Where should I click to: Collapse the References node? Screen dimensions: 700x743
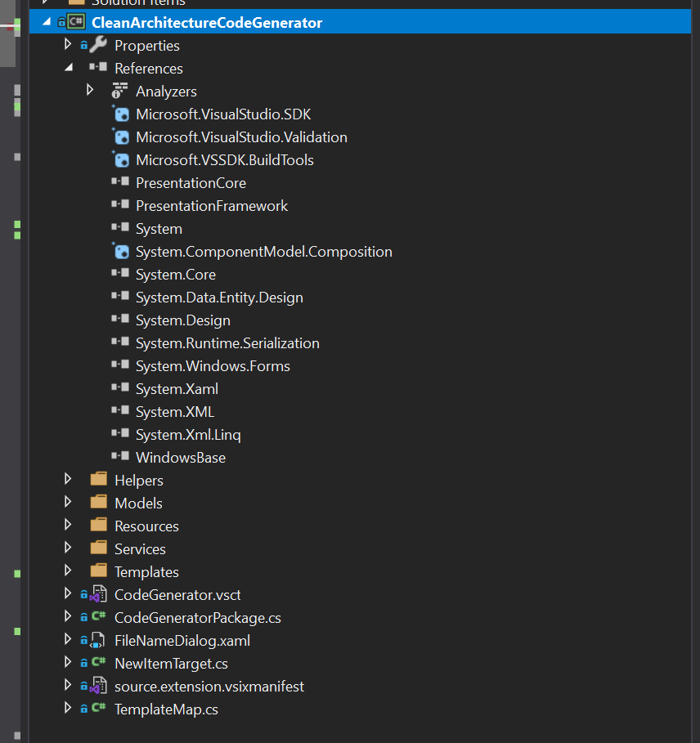click(68, 68)
